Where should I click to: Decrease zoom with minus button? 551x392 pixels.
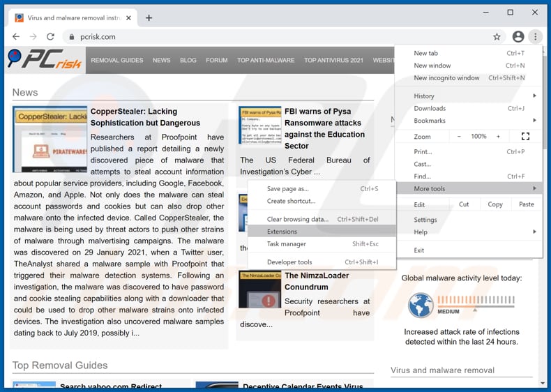459,137
